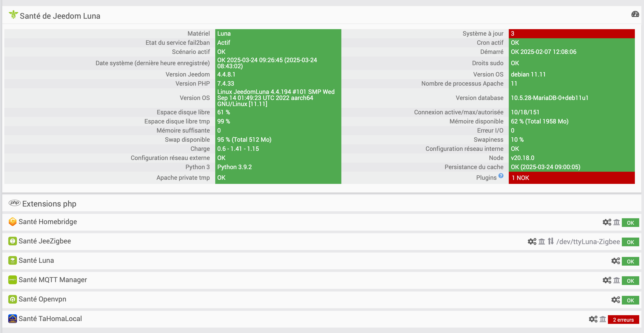Click the Etat du service fail2ban value Actif
The height and width of the screenshot is (333, 644).
tap(278, 43)
